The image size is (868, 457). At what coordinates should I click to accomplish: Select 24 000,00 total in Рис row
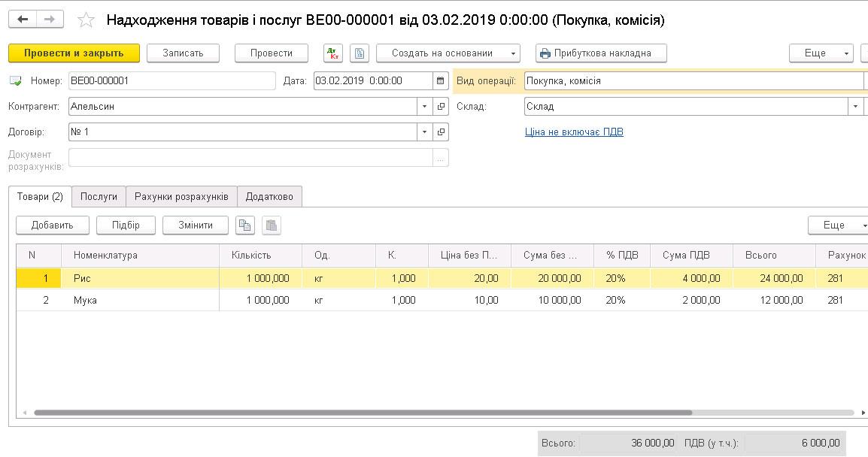(774, 278)
